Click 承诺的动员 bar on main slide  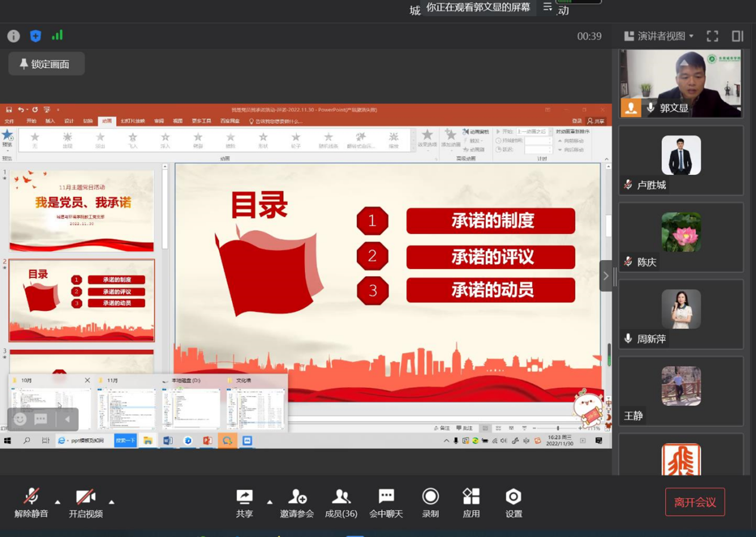tap(491, 290)
